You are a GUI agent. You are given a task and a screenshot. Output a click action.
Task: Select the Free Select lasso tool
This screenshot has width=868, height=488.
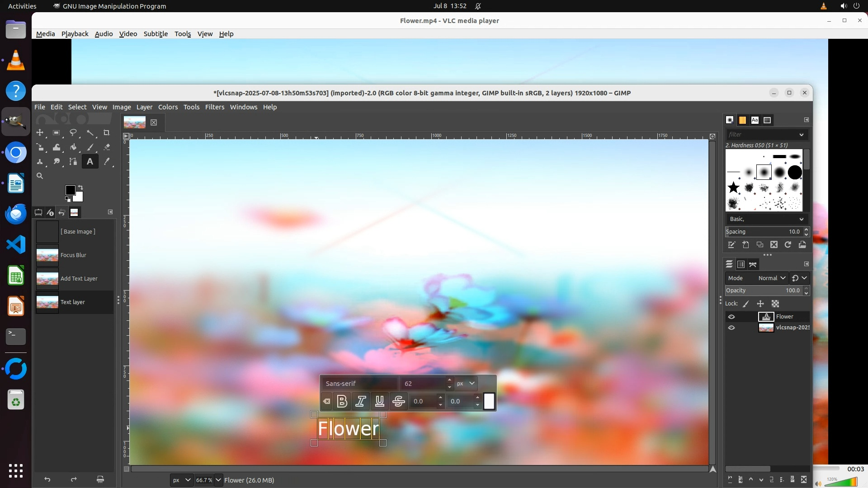coord(73,133)
